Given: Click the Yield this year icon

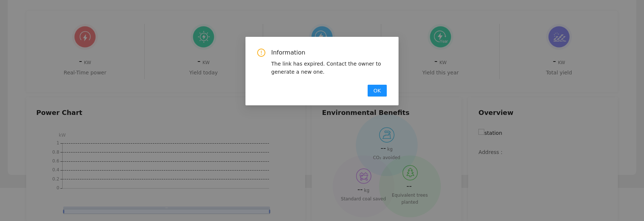Looking at the screenshot, I should click(440, 37).
